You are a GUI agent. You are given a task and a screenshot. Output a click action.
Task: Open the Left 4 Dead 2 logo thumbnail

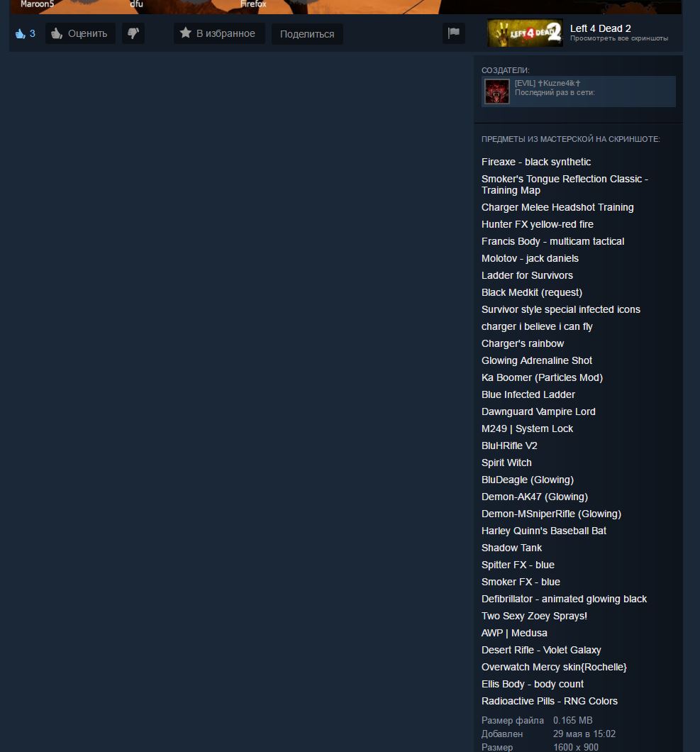tap(525, 33)
